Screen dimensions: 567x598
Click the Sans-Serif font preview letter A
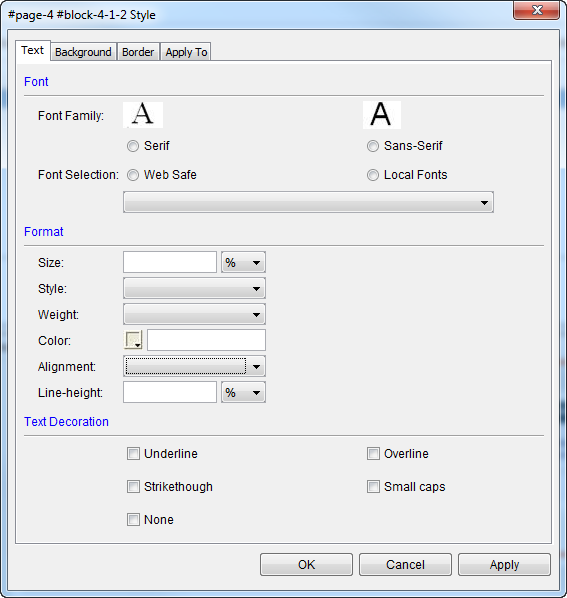pos(382,114)
